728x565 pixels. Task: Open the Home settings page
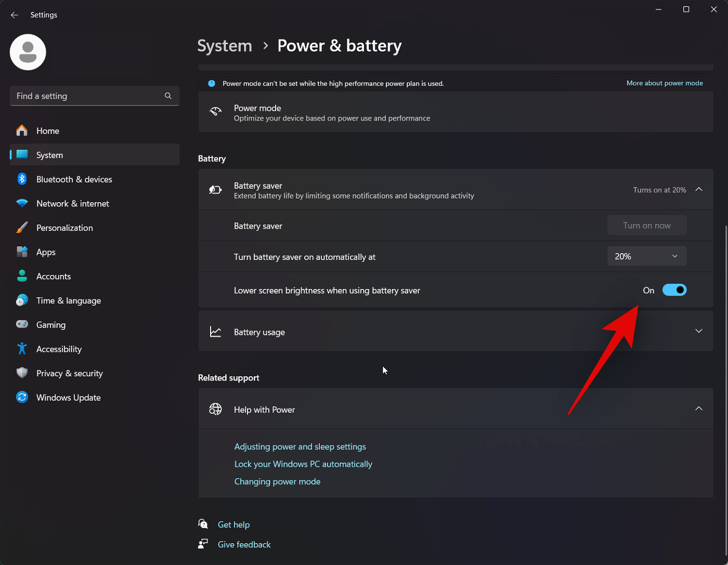pyautogui.click(x=95, y=130)
